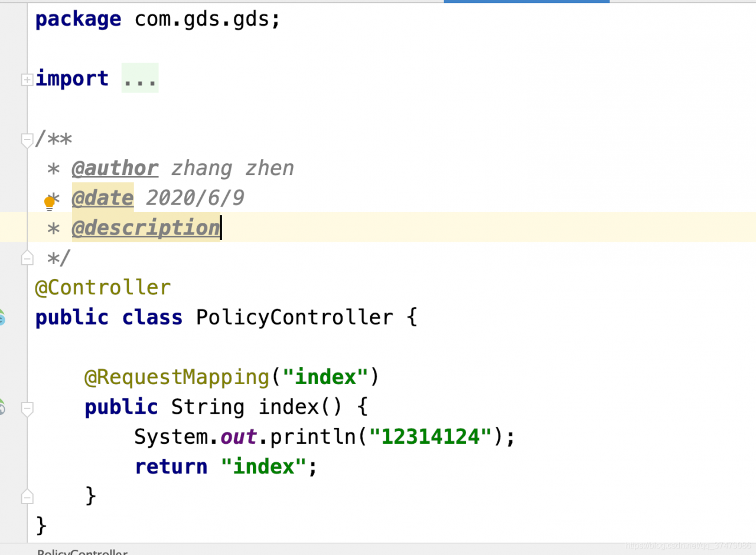Collapse the Javadoc comment at its opening line
Viewport: 756px width, 555px height.
pos(27,141)
